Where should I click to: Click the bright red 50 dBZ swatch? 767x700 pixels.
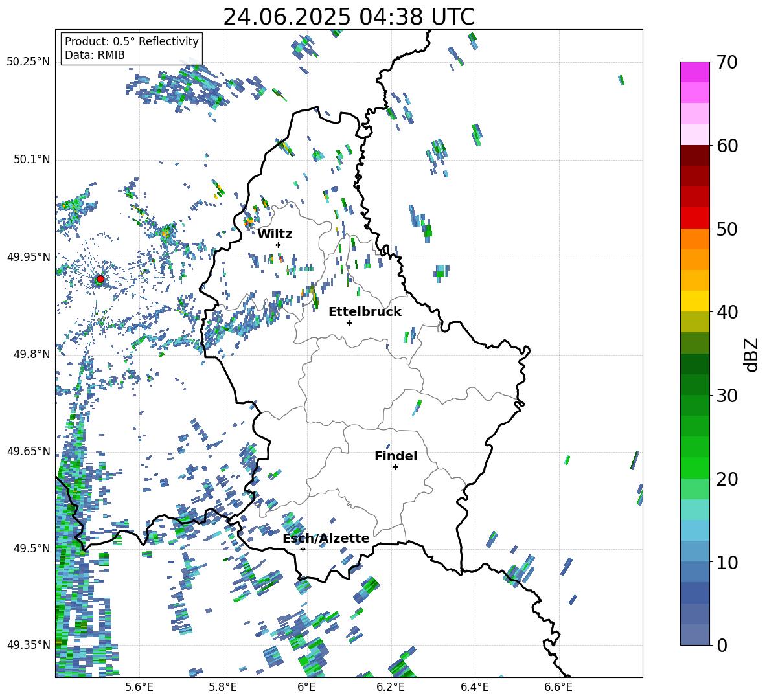(694, 218)
